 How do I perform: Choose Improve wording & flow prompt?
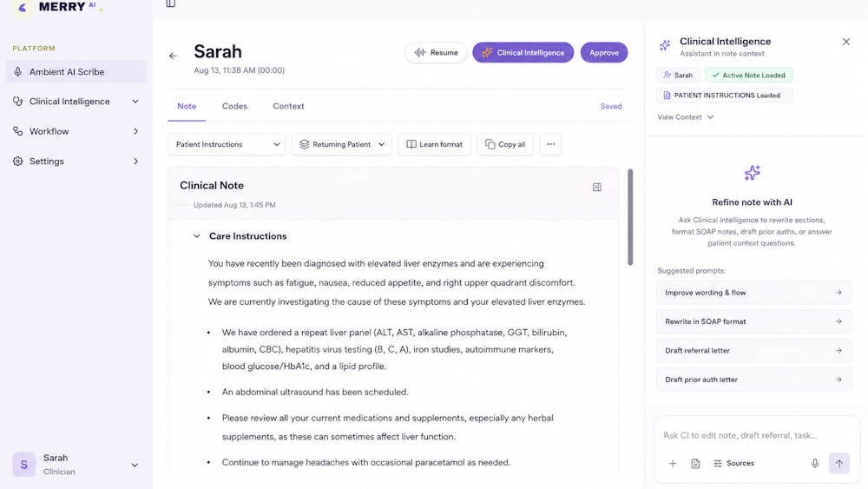point(753,293)
